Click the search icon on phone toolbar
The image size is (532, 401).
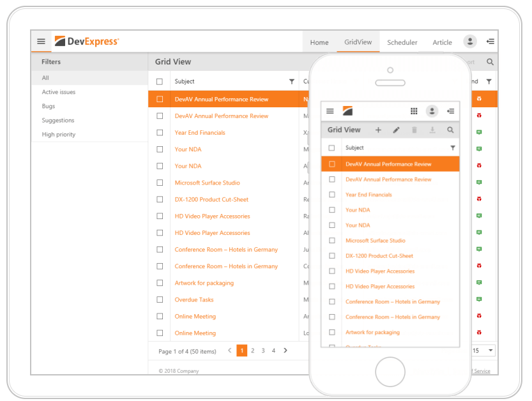[x=450, y=130]
